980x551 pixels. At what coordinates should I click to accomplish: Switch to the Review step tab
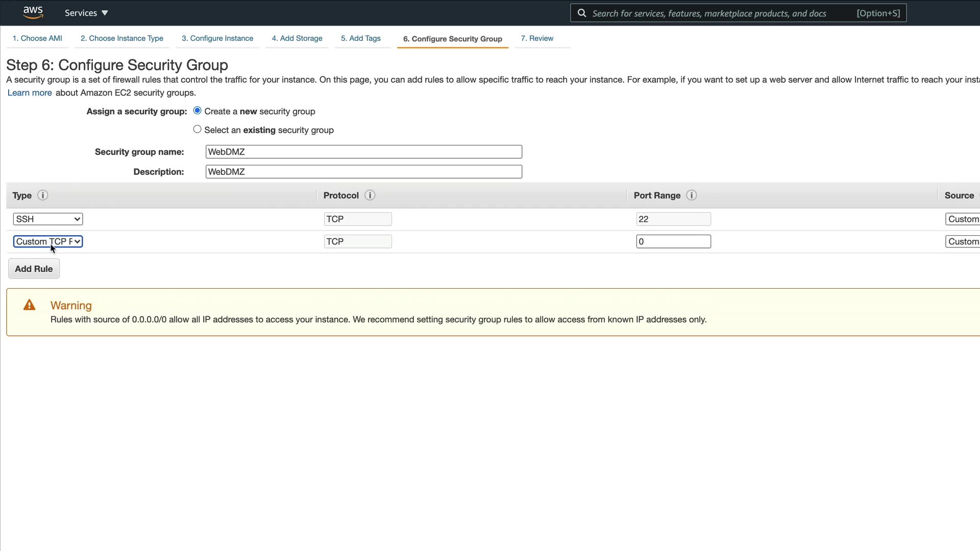(537, 38)
